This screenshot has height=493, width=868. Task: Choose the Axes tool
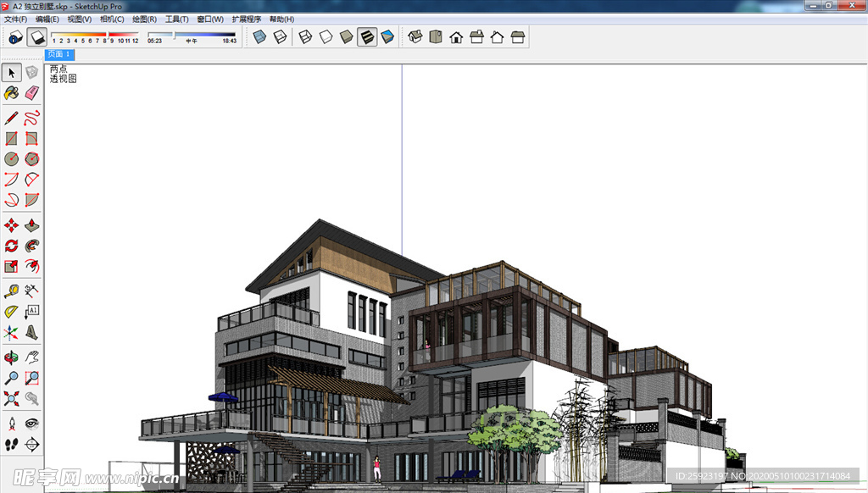12,332
